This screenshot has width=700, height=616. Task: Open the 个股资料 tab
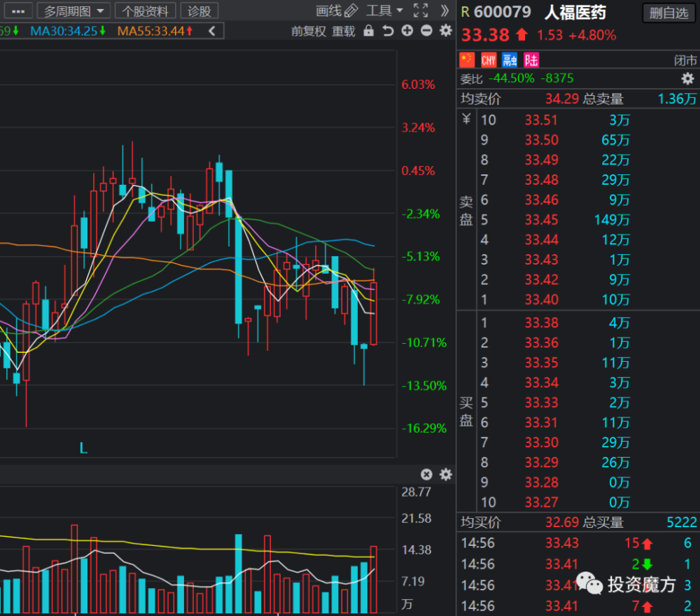pyautogui.click(x=146, y=10)
